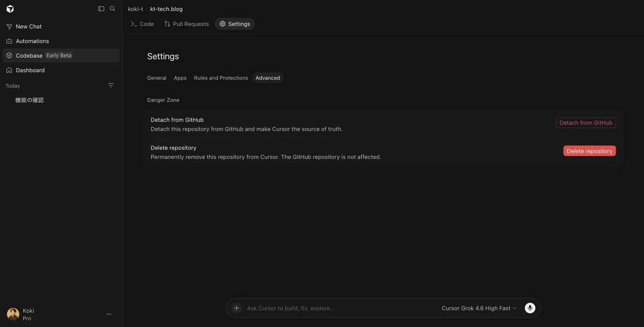Focus the Ask Cursor to build input field

(x=340, y=308)
